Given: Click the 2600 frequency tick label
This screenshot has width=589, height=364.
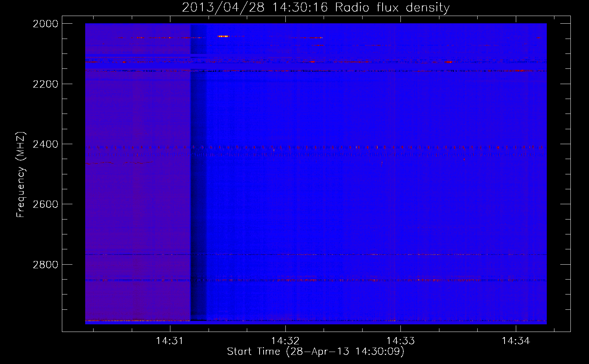Looking at the screenshot, I should (x=45, y=204).
